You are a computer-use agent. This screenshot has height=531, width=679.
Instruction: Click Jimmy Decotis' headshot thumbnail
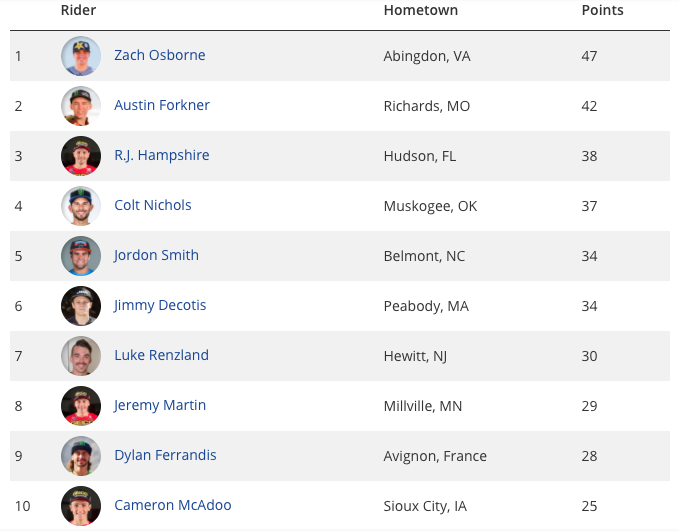click(x=81, y=306)
